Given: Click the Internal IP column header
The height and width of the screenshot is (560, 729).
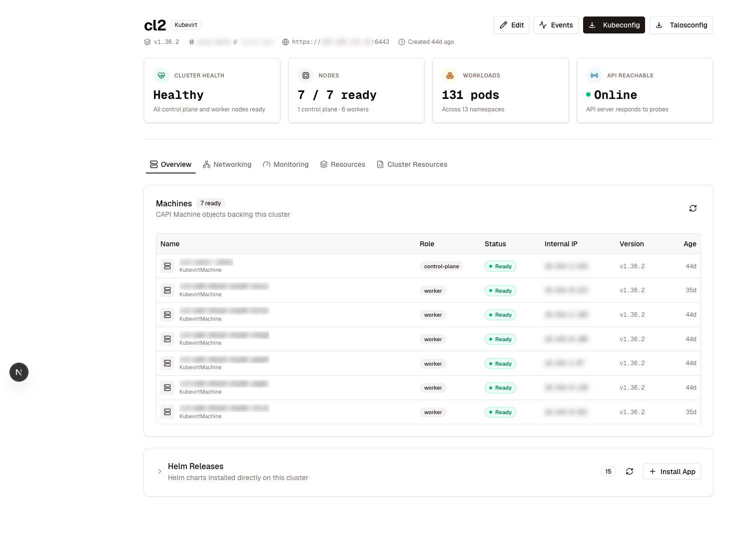Looking at the screenshot, I should click(561, 244).
